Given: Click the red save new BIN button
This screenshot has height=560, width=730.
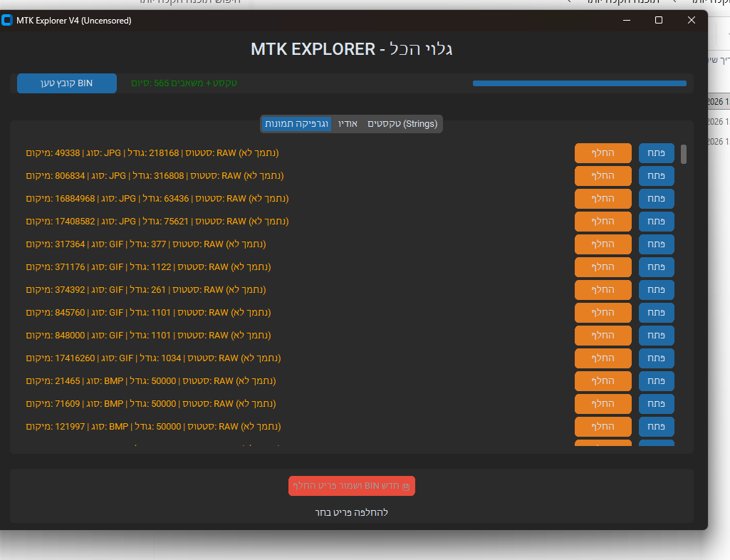Looking at the screenshot, I should 351,486.
